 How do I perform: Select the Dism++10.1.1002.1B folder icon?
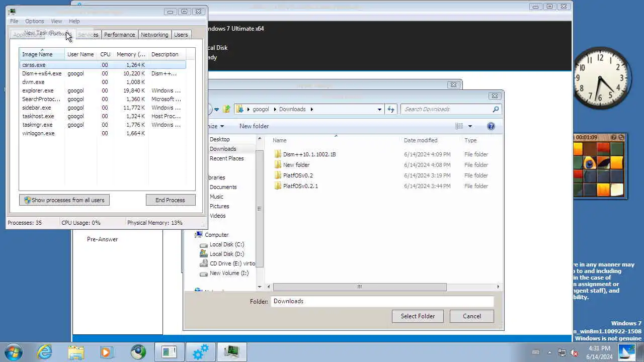pos(278,154)
